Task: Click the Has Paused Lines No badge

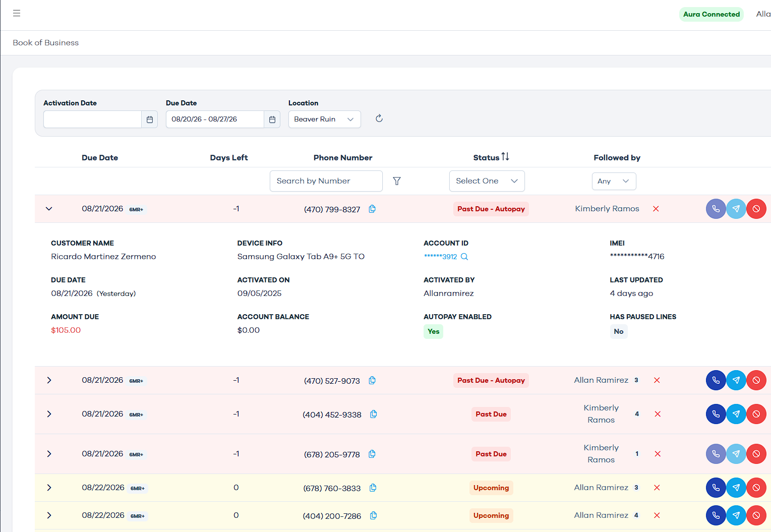Action: pos(619,331)
